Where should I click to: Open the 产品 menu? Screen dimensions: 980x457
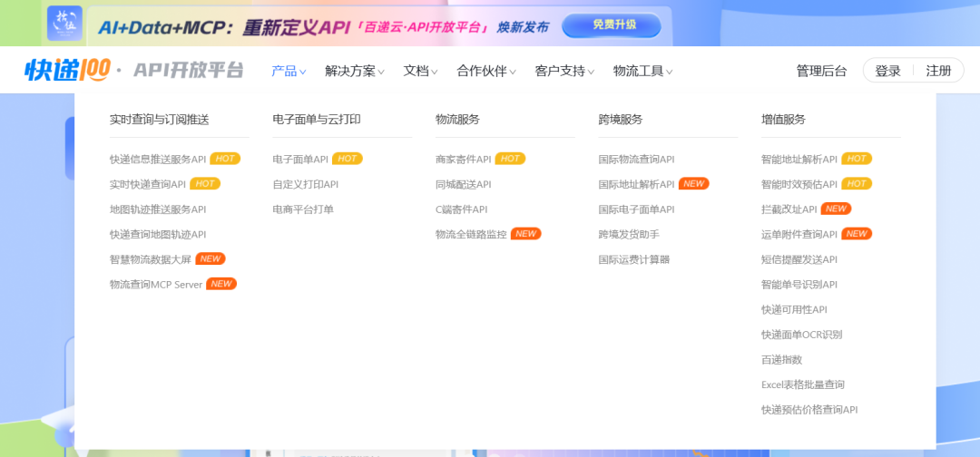click(x=289, y=71)
